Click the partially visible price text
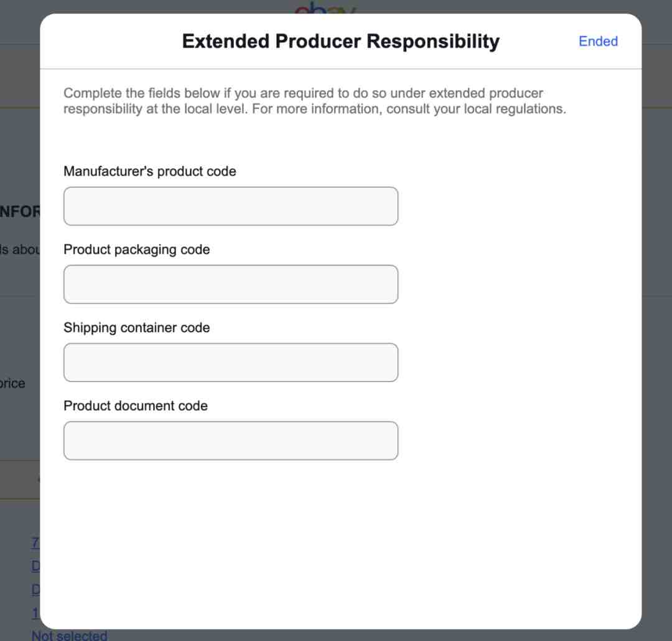Image resolution: width=672 pixels, height=641 pixels. [12, 383]
